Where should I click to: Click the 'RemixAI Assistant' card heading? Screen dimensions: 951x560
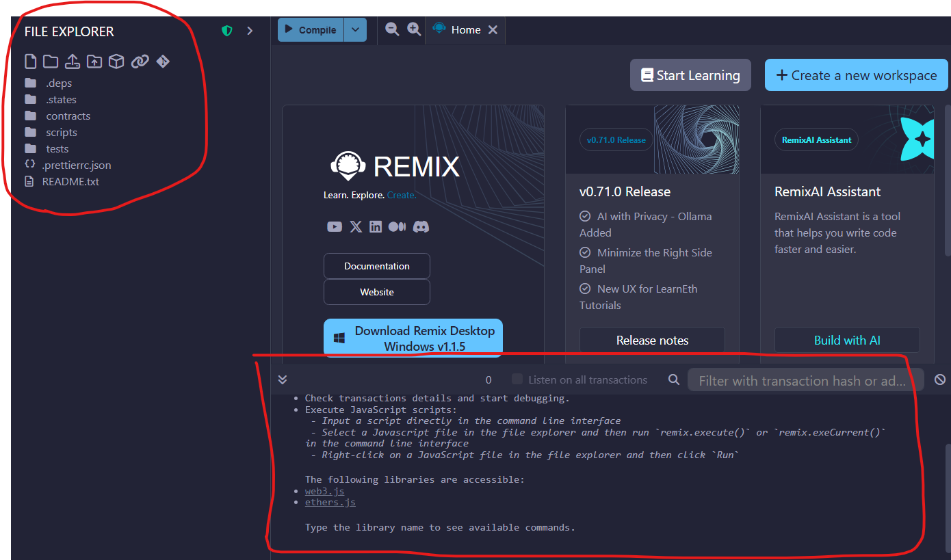pyautogui.click(x=827, y=191)
